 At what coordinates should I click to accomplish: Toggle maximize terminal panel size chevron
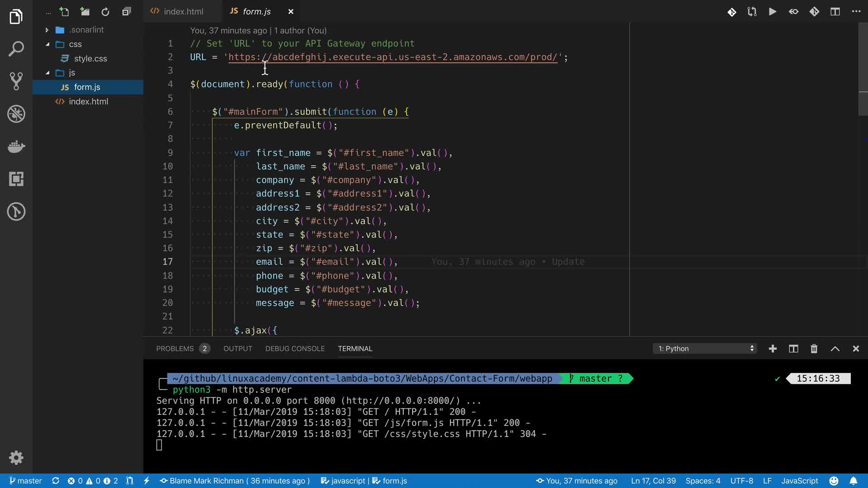coord(835,348)
